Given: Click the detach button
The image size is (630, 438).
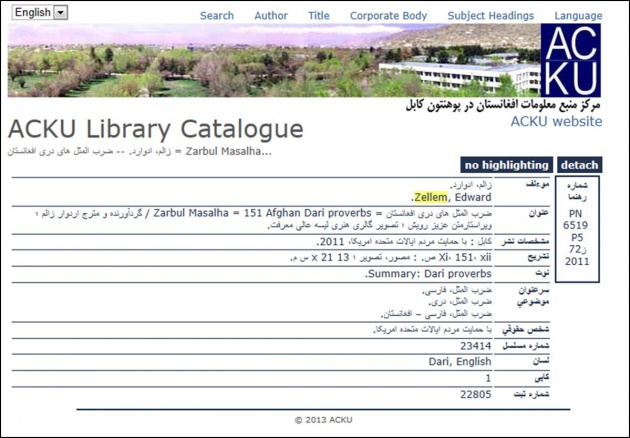Looking at the screenshot, I should pyautogui.click(x=579, y=165).
